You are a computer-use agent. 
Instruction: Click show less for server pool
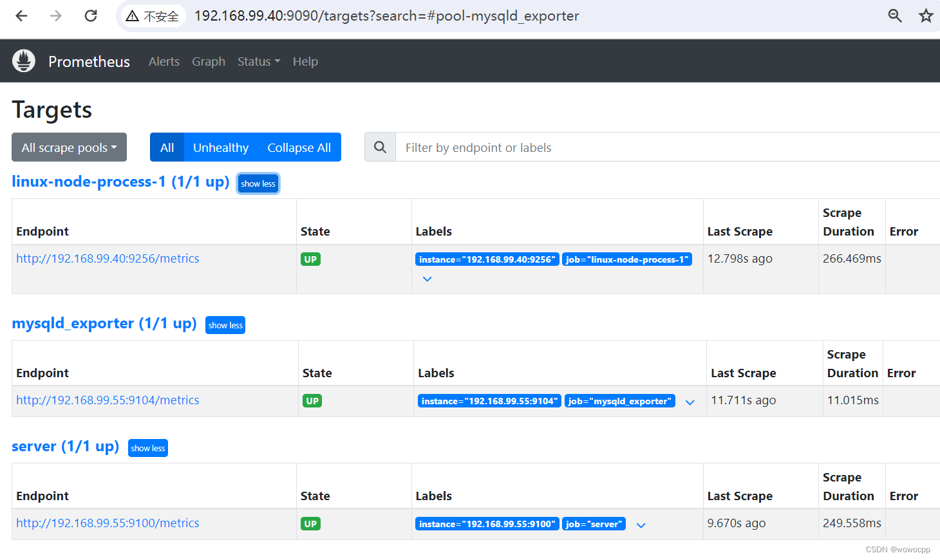coord(148,448)
